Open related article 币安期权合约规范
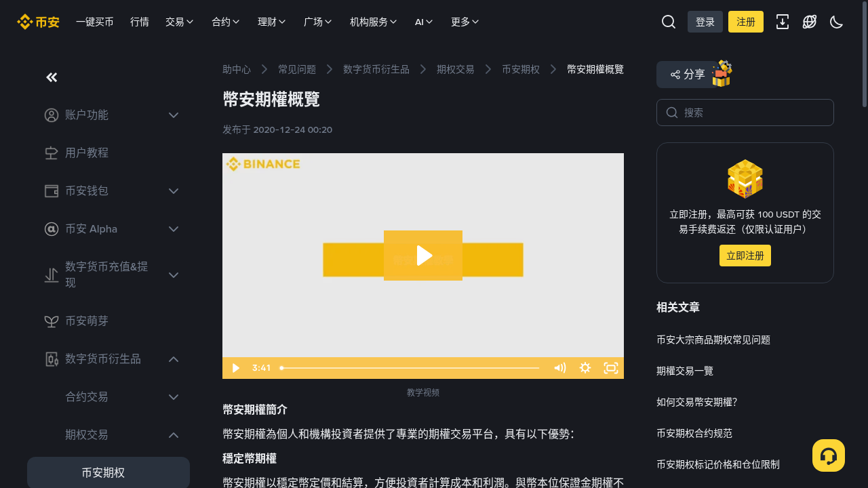The image size is (868, 488). tap(694, 433)
